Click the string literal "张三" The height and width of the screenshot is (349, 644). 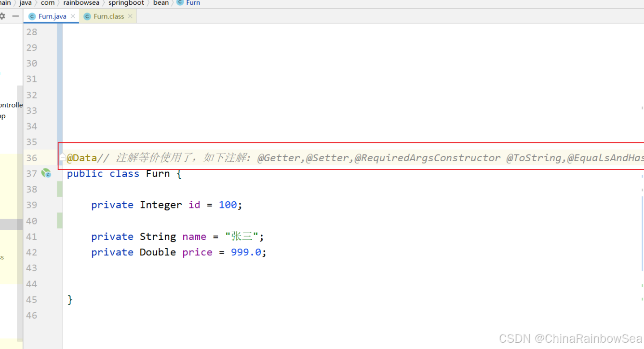pyautogui.click(x=242, y=237)
